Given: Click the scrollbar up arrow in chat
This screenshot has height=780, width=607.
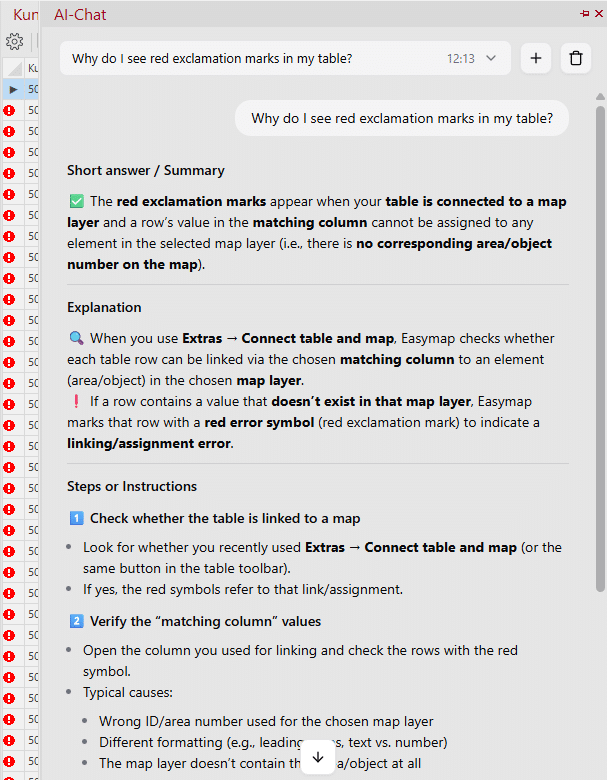Looking at the screenshot, I should (x=601, y=97).
